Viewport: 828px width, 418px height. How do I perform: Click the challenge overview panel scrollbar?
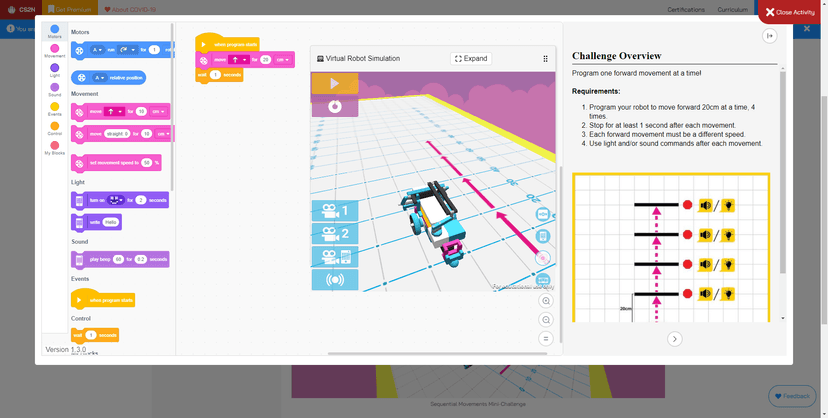(783, 172)
